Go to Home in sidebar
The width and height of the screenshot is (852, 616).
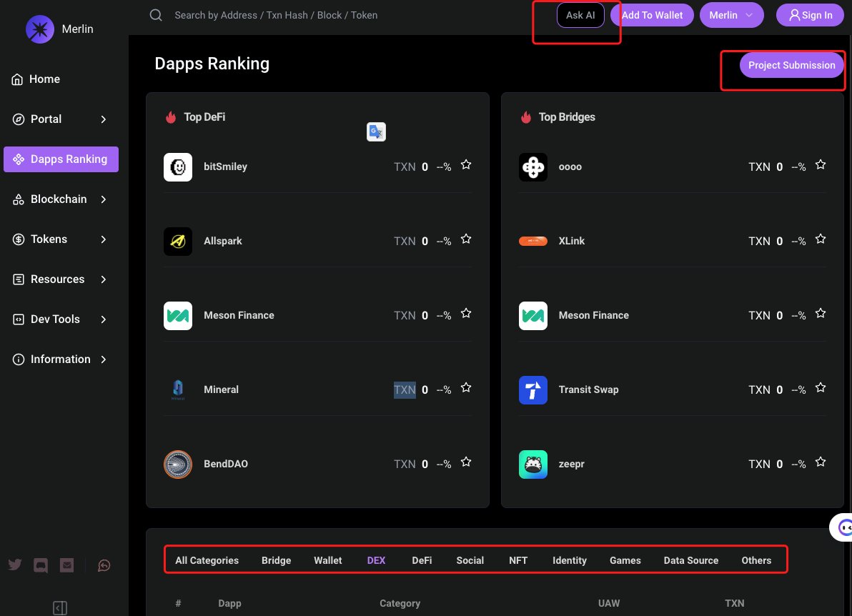tap(44, 79)
